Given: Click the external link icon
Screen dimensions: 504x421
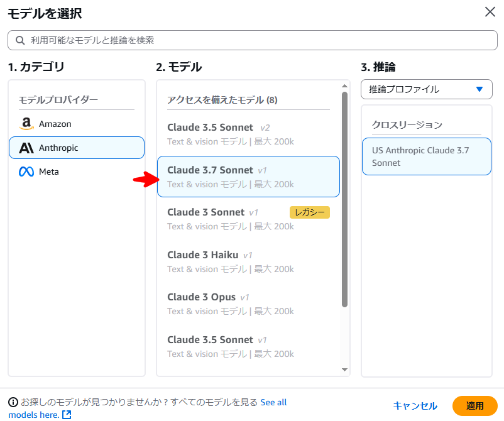Looking at the screenshot, I should pyautogui.click(x=67, y=415).
